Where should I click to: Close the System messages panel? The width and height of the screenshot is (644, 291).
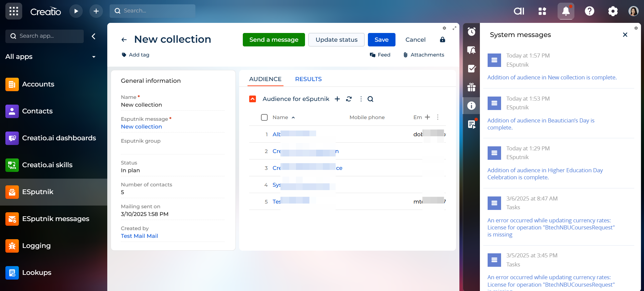tap(625, 35)
